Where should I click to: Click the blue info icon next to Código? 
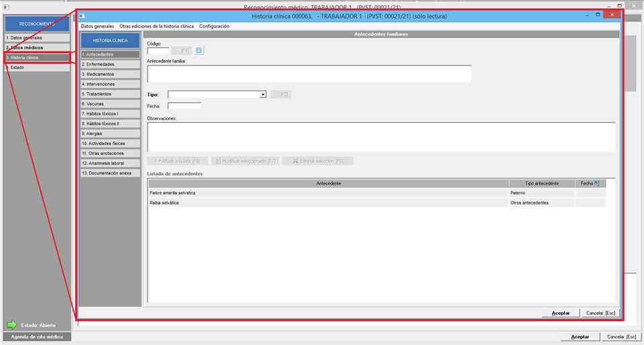pos(199,50)
